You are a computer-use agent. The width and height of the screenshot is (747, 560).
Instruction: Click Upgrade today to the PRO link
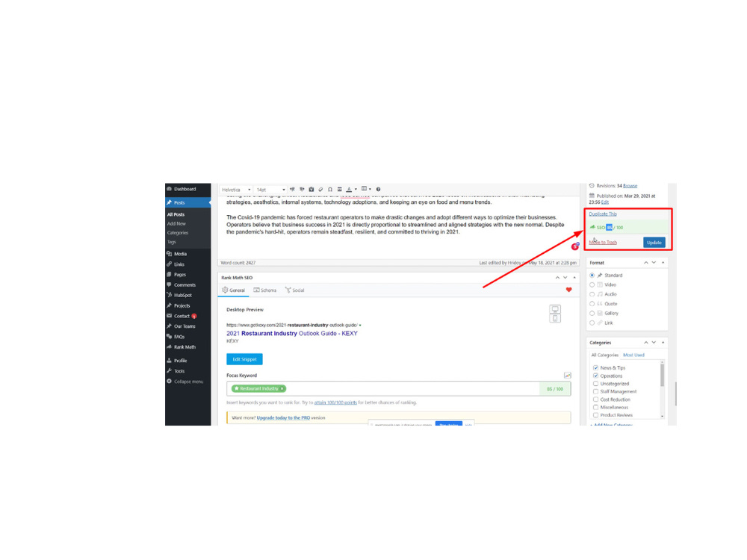pos(283,417)
